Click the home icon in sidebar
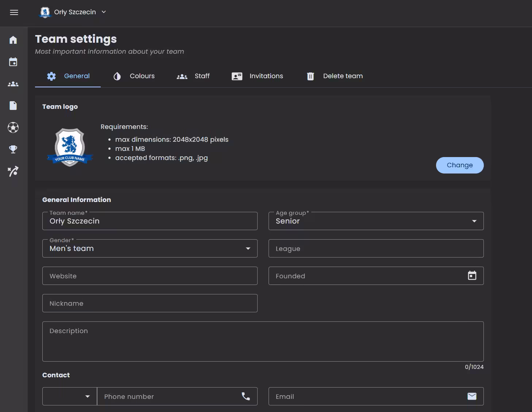 coord(13,40)
